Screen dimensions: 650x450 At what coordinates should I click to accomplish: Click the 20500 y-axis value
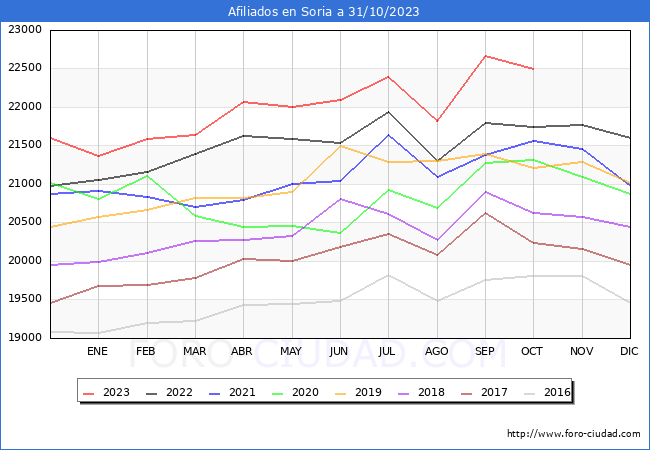click(25, 222)
